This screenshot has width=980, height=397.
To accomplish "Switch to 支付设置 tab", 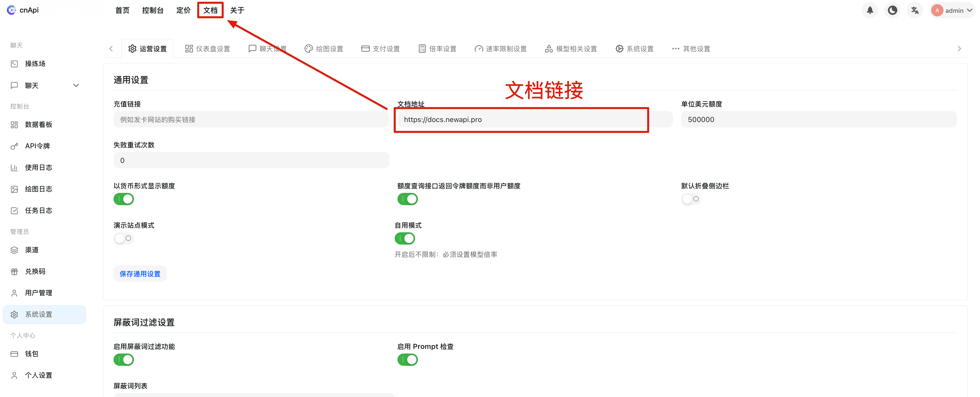I will pos(381,49).
